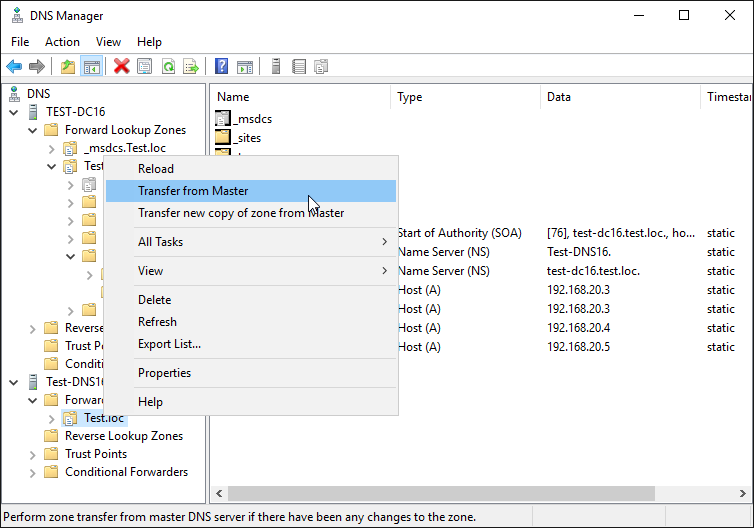
Task: Choose Transfer from Master
Action: [x=251, y=191]
